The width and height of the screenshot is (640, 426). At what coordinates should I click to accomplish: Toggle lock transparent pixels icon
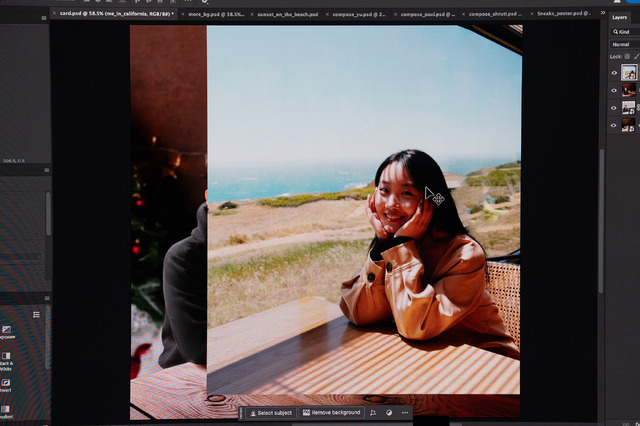pyautogui.click(x=627, y=56)
